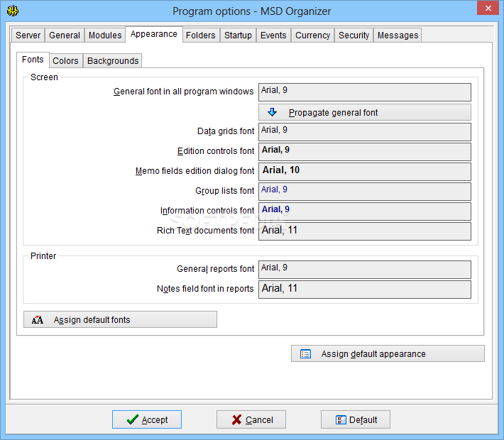Click the 'Information controls font' label
The image size is (504, 440).
tap(207, 211)
